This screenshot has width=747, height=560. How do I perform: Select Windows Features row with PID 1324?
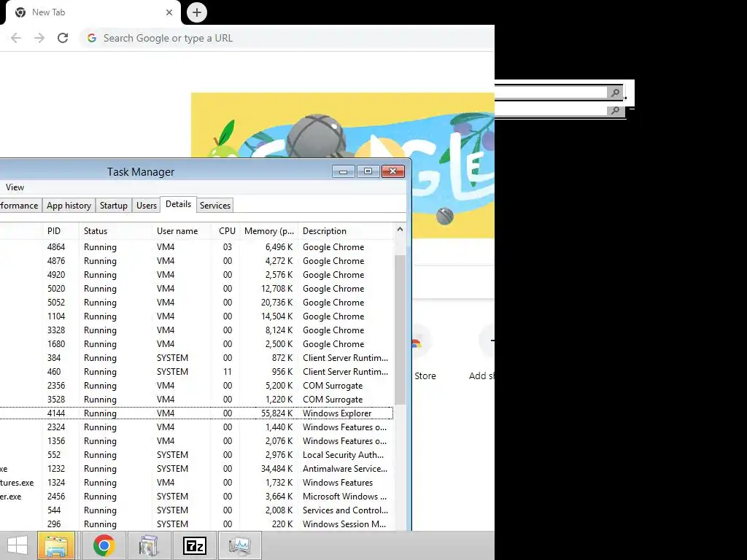pos(197,483)
